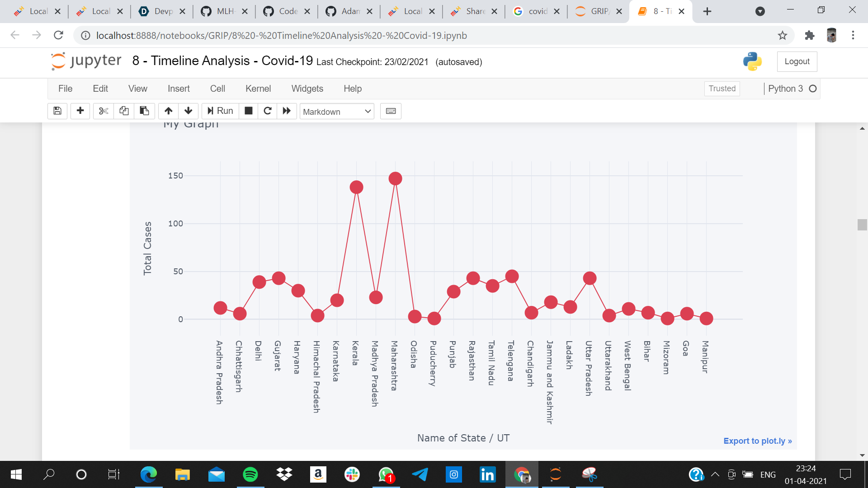Click the save and checkpoint icon
Screen dimensions: 868x488
coord(57,111)
